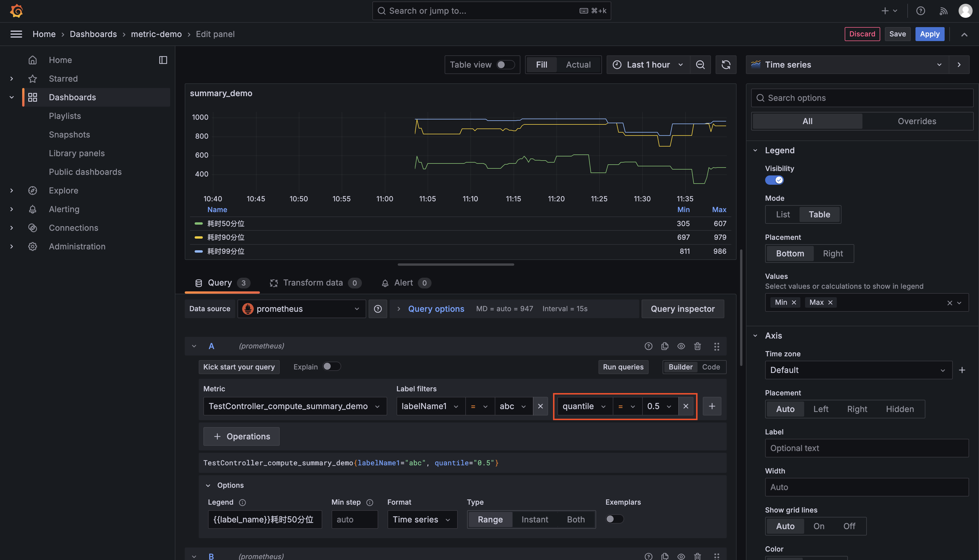Image resolution: width=979 pixels, height=560 pixels.
Task: Zoom out the time range
Action: tap(700, 65)
